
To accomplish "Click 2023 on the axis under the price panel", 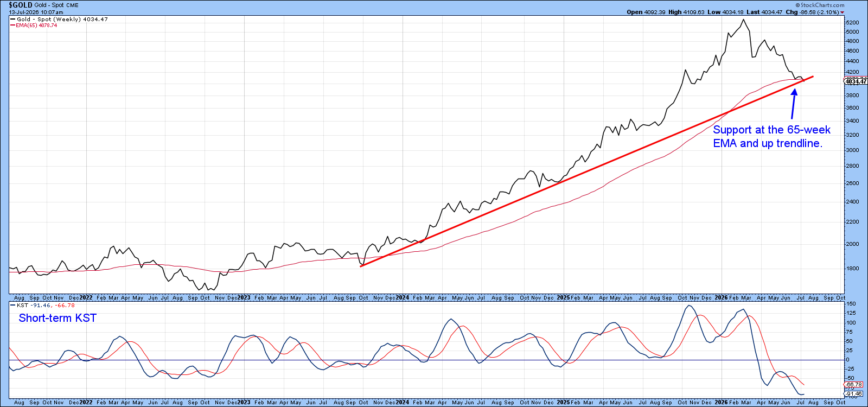I will coord(244,298).
